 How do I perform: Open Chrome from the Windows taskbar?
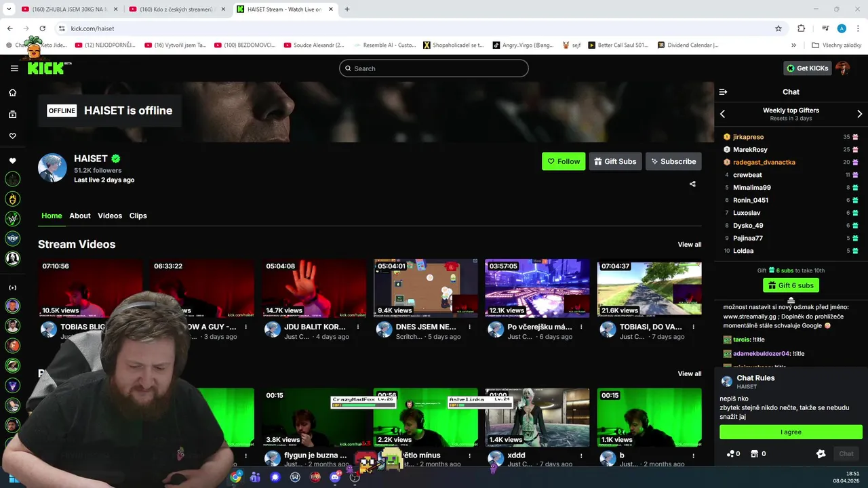pyautogui.click(x=235, y=477)
